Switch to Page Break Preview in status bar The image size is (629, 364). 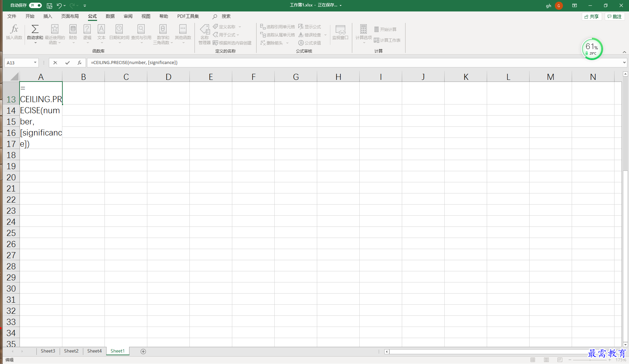560,360
